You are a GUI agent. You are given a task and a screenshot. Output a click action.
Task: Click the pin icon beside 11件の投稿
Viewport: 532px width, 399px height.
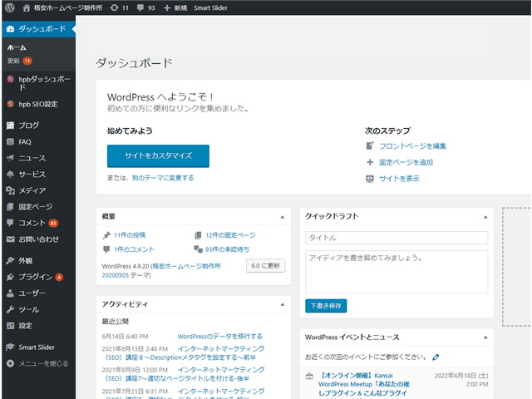click(x=106, y=235)
